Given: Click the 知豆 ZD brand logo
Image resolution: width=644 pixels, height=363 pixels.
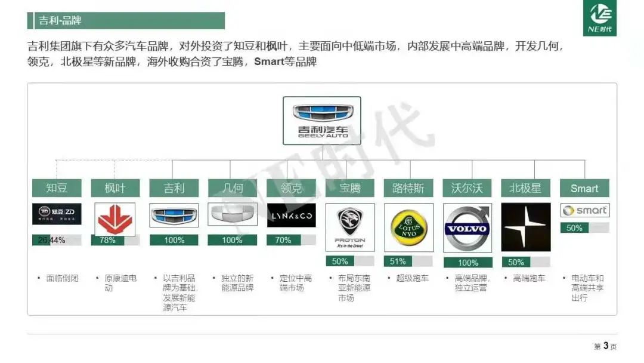Looking at the screenshot, I should pyautogui.click(x=57, y=214).
